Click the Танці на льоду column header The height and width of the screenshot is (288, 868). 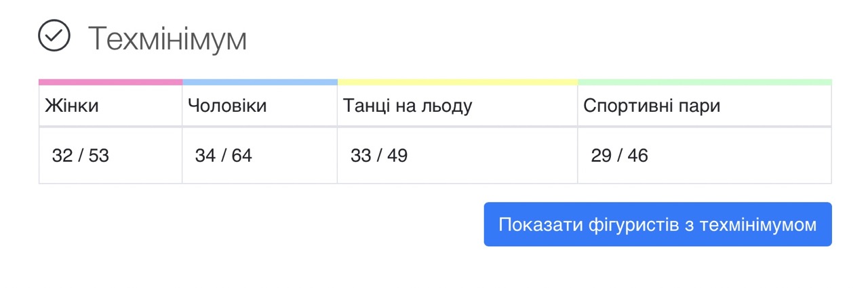pyautogui.click(x=408, y=106)
